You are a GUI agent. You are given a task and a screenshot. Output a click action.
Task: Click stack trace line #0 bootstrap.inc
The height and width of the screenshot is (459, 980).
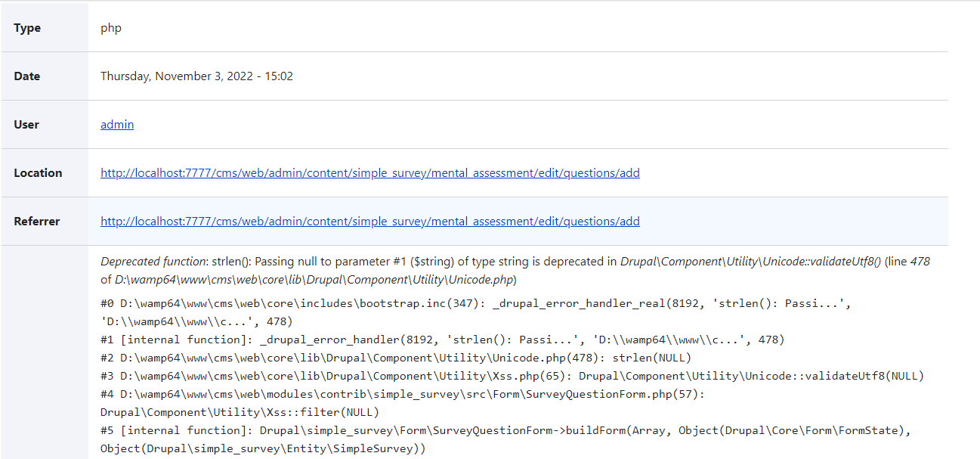[x=478, y=312]
